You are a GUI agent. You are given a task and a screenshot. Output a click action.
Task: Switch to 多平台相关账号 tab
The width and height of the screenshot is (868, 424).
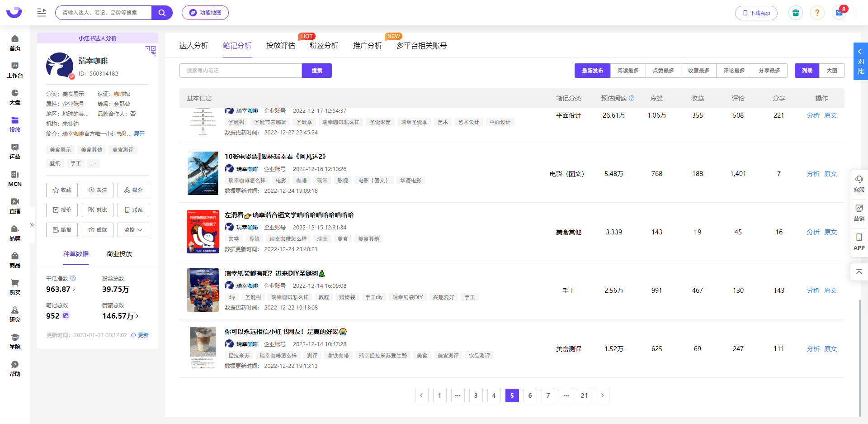point(421,46)
